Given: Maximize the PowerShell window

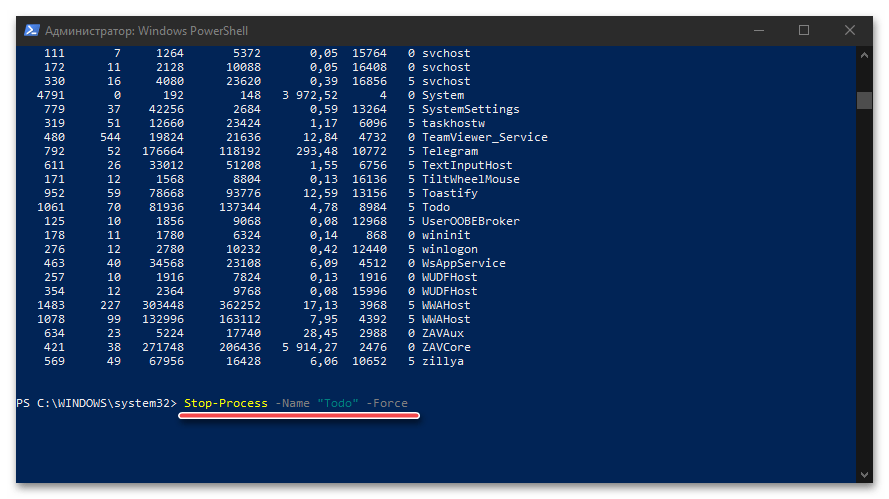Looking at the screenshot, I should click(x=804, y=30).
